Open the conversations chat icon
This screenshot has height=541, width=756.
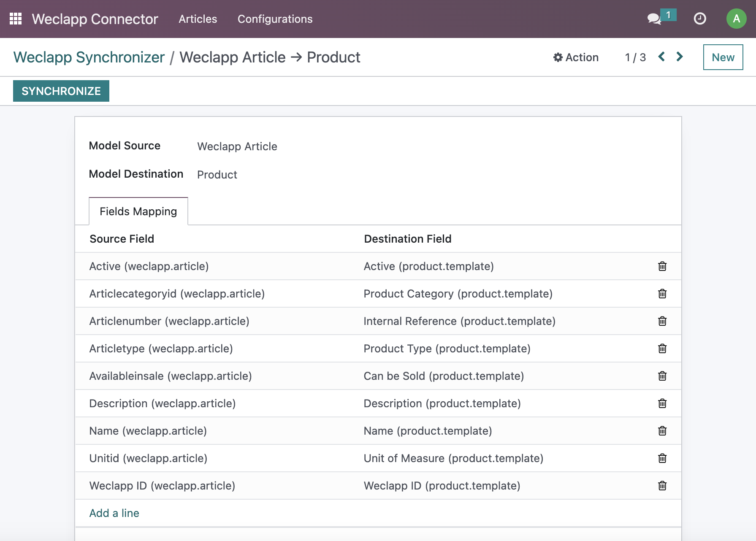[x=654, y=19]
